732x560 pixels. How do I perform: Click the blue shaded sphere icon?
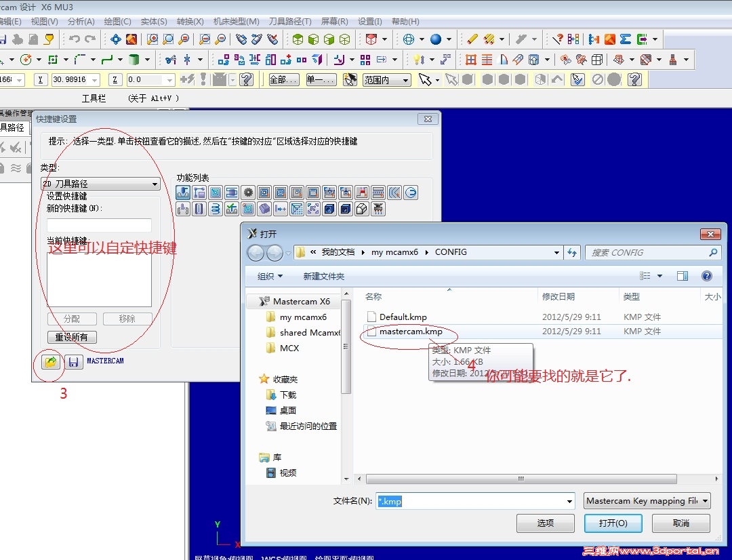(436, 39)
